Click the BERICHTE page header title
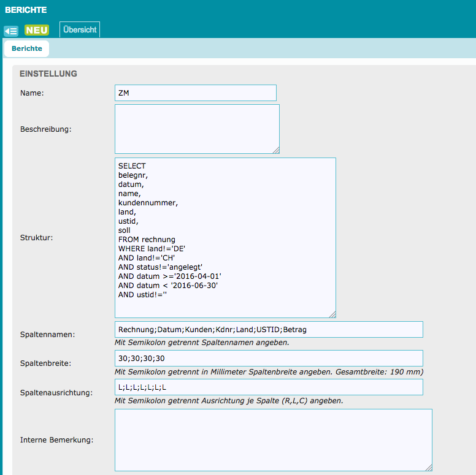The height and width of the screenshot is (475, 476). (26, 10)
